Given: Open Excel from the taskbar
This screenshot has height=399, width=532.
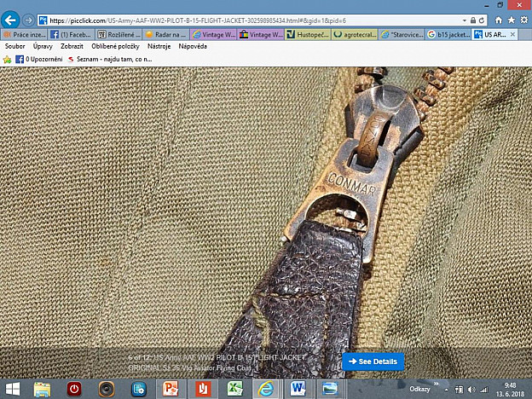Looking at the screenshot, I should click(x=235, y=389).
